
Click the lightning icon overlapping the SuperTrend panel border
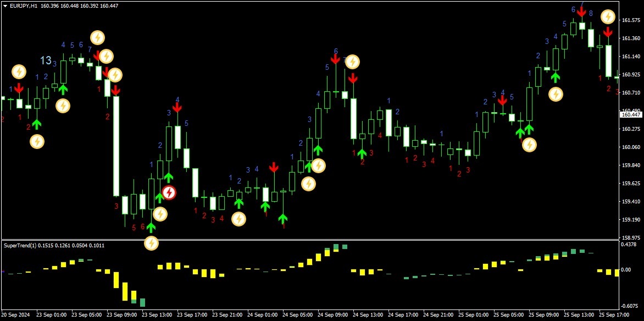[151, 243]
